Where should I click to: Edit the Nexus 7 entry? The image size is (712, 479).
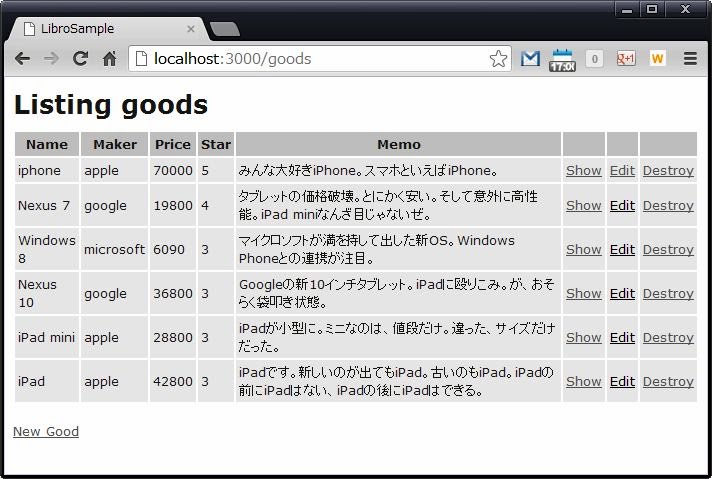(x=622, y=206)
